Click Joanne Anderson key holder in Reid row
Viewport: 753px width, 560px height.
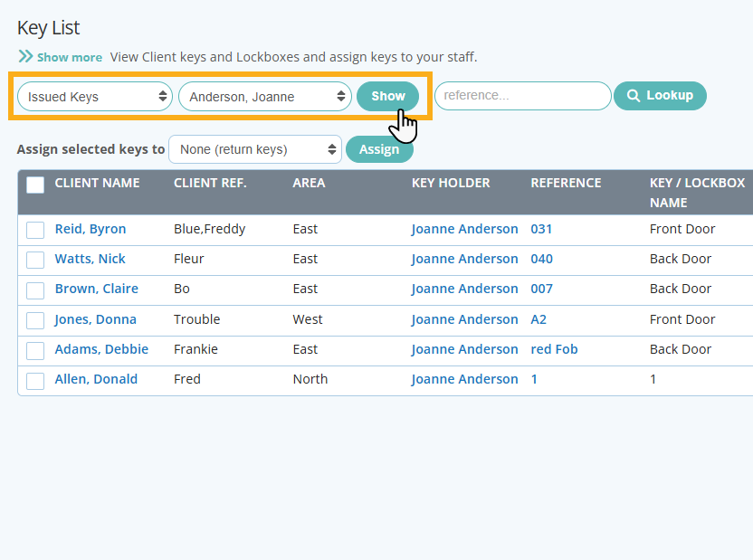pos(464,229)
